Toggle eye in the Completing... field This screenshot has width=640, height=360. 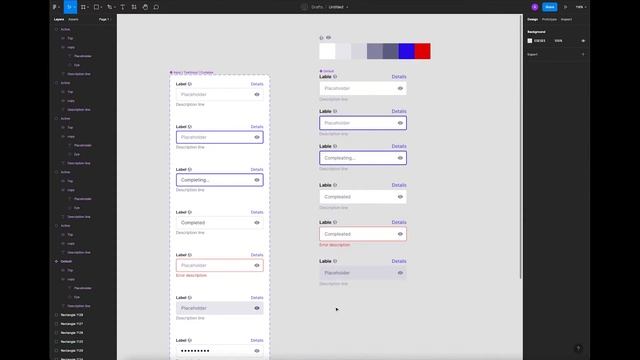(257, 180)
